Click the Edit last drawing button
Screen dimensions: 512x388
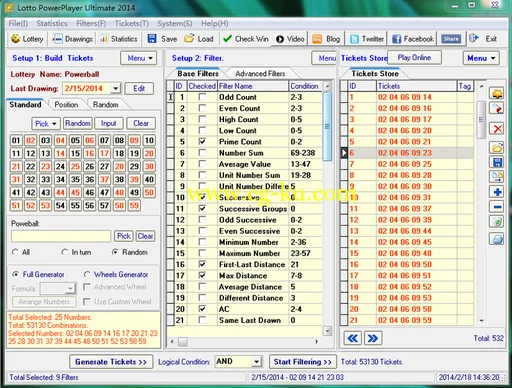tap(139, 89)
